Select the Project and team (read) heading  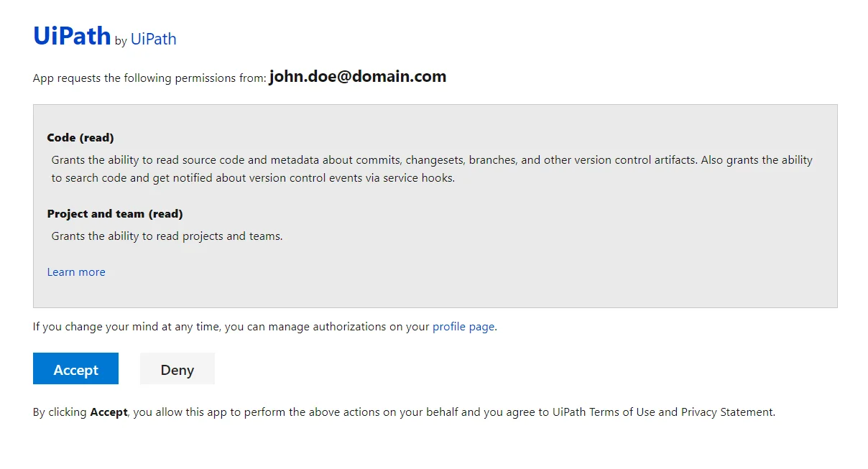[x=114, y=213]
